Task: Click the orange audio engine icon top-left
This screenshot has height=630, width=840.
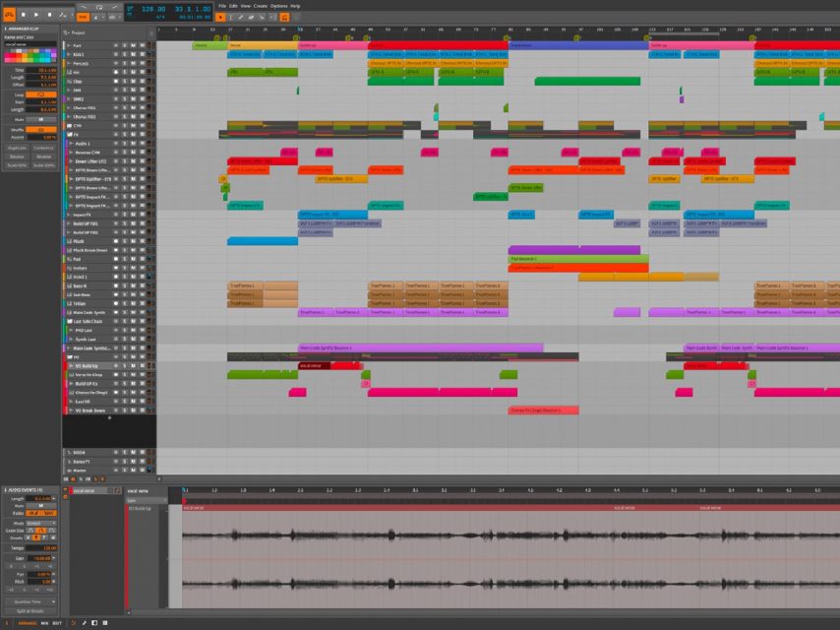Action: (x=10, y=13)
